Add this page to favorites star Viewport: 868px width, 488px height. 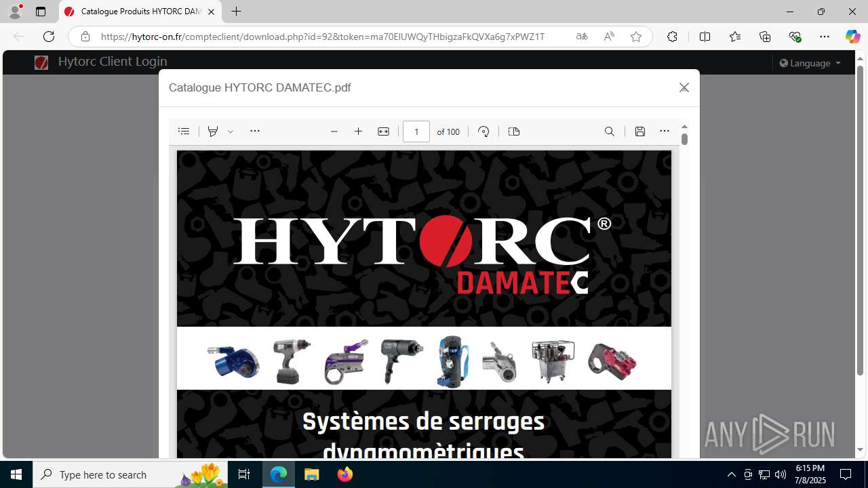point(636,37)
